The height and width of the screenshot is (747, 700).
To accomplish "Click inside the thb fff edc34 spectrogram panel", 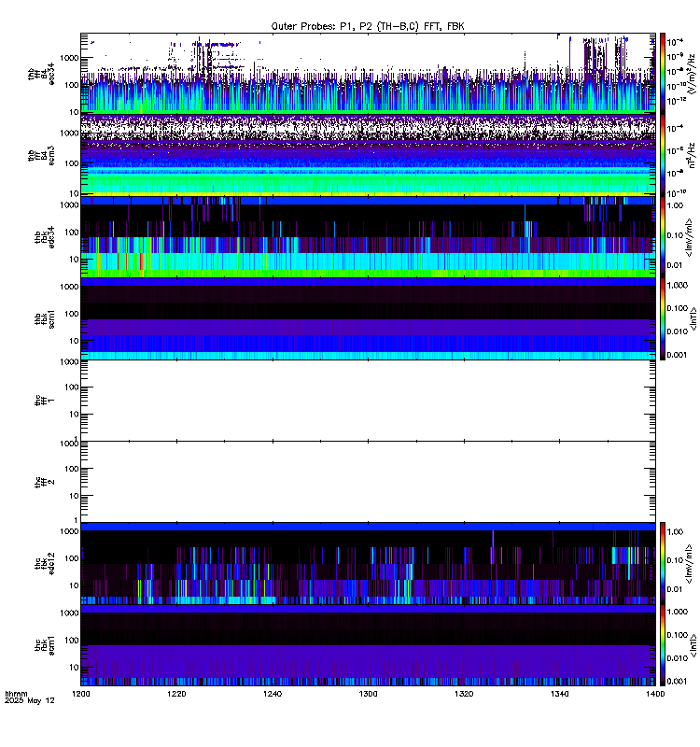I will point(368,74).
